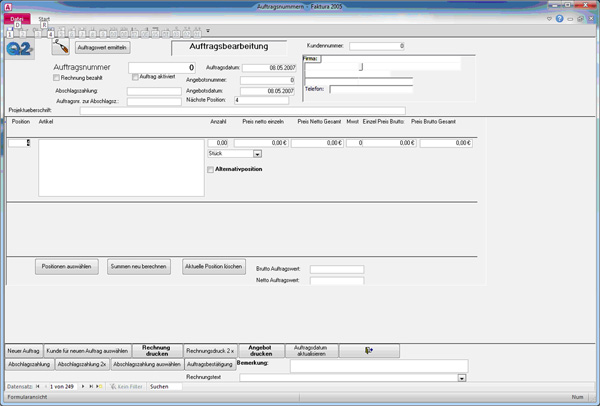Screen dimensions: 600x406
Task: Restore the inner form window via the ribbon-corner icon
Action: tap(580, 19)
